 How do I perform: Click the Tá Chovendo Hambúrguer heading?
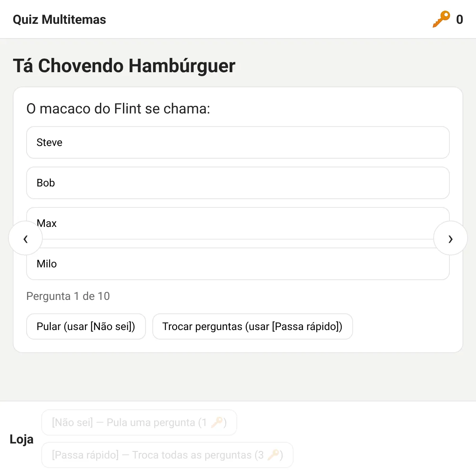[124, 66]
